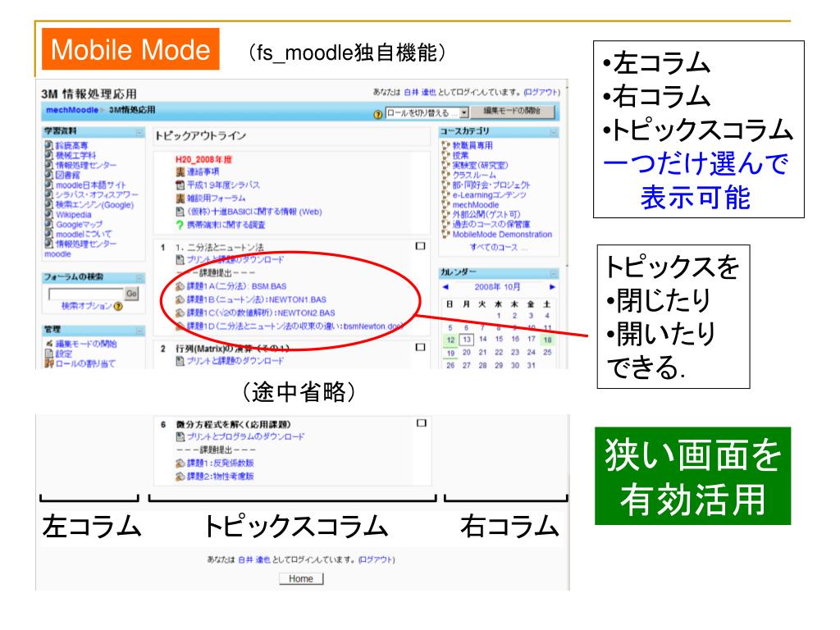Image resolution: width=840 pixels, height=630 pixels.
Task: Open (仮称)十進BASICに関する情報 (Web) link
Action: click(x=254, y=212)
